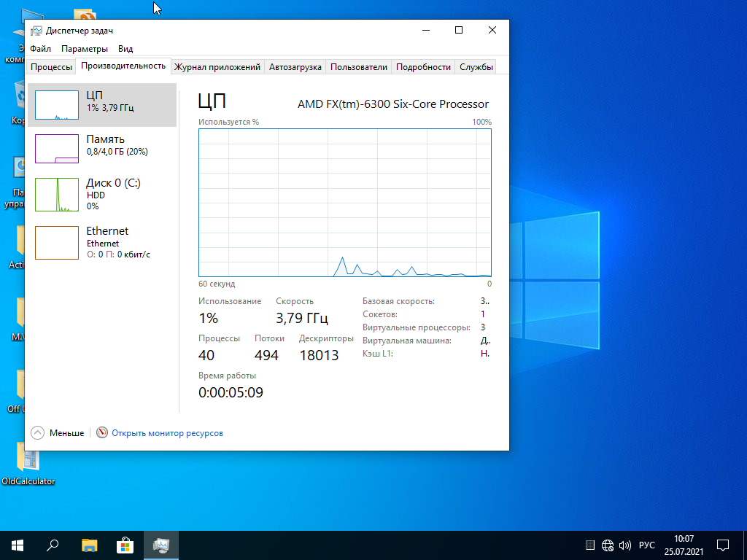The height and width of the screenshot is (560, 747).
Task: Open taskbar search magnifier
Action: (53, 545)
